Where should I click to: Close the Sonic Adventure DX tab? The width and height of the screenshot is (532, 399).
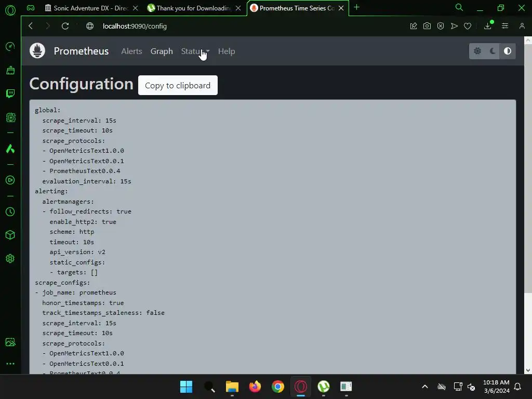pyautogui.click(x=136, y=8)
